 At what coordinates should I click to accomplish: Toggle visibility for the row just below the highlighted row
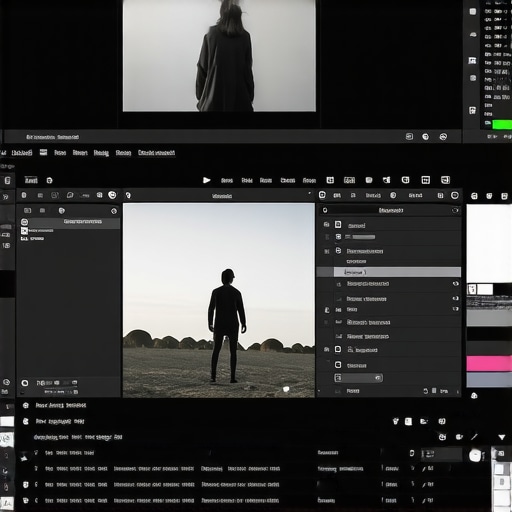coord(455,284)
